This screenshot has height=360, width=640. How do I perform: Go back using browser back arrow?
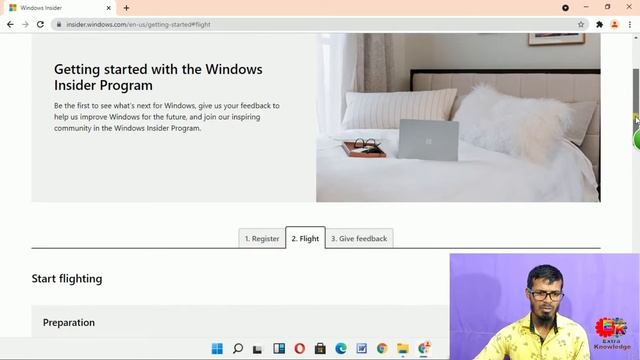pyautogui.click(x=10, y=24)
